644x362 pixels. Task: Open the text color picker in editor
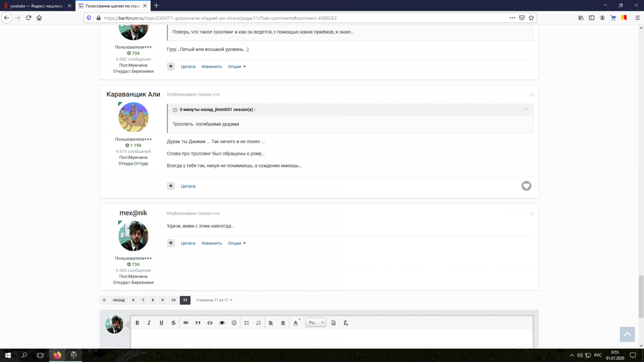coord(296,323)
